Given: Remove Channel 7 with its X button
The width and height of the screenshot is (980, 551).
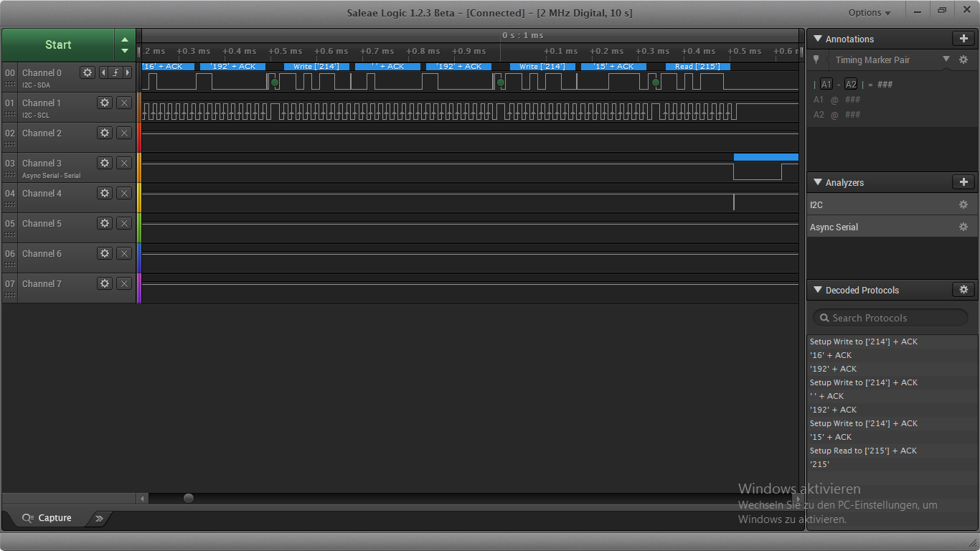Looking at the screenshot, I should pos(124,283).
